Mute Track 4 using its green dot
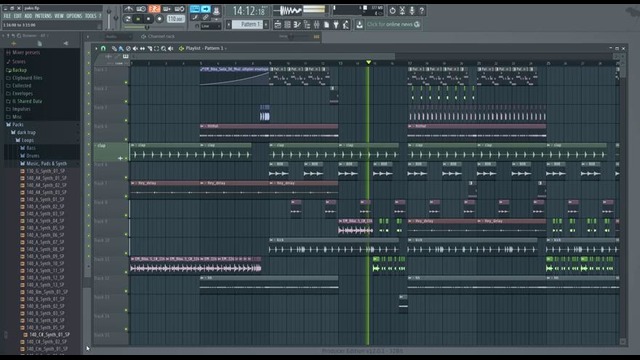640x360 pixels. pos(126,140)
